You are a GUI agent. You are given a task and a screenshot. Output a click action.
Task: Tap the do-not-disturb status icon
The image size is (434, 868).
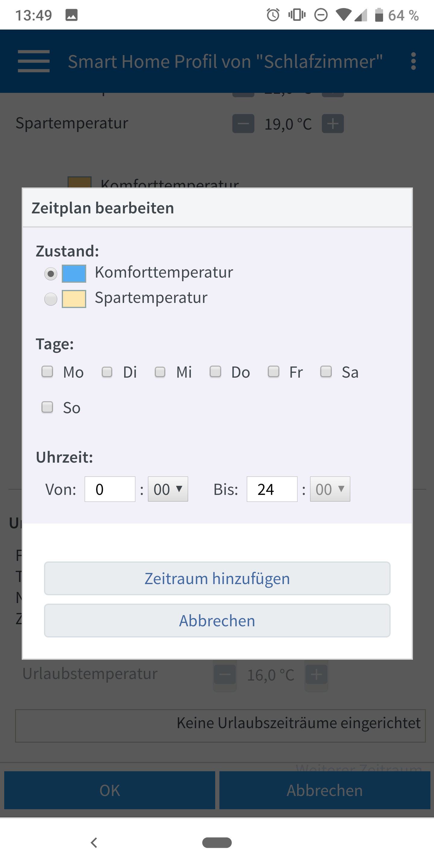click(x=321, y=15)
